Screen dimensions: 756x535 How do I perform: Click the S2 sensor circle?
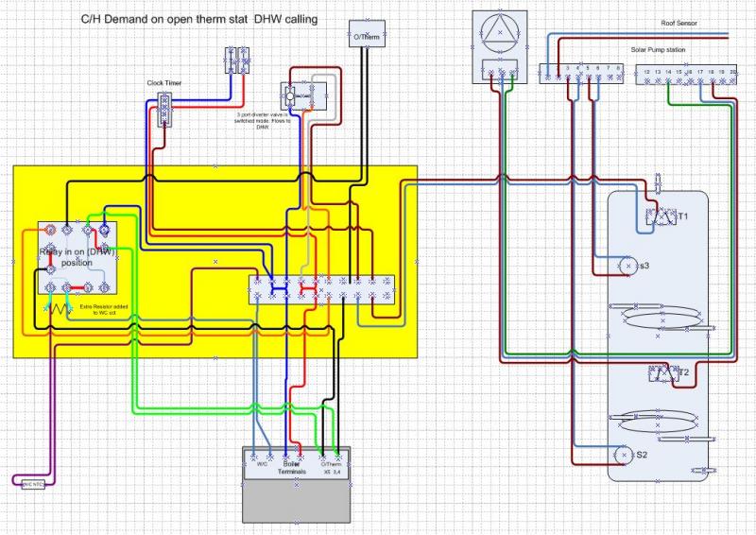pos(622,456)
